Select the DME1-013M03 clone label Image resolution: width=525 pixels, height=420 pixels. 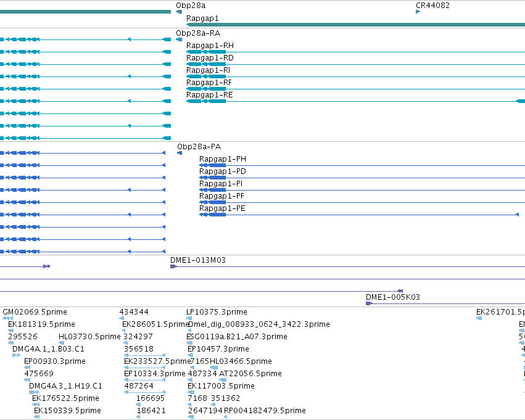[198, 260]
